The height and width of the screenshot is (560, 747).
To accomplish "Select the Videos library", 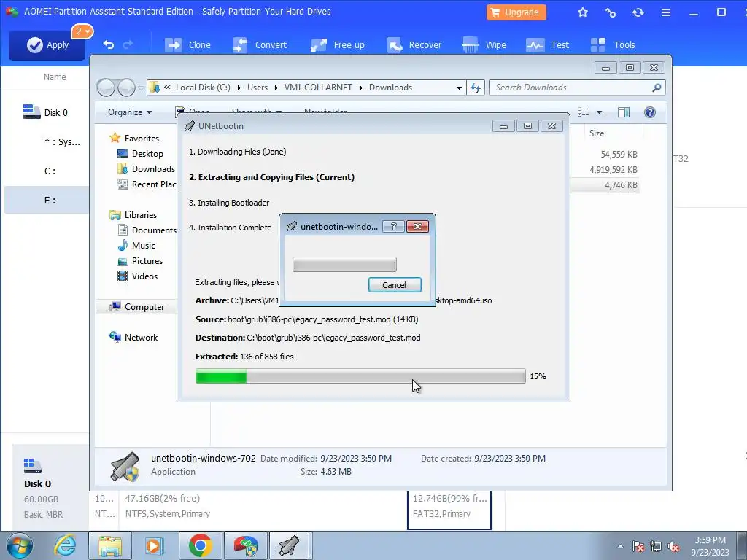I will [x=144, y=276].
